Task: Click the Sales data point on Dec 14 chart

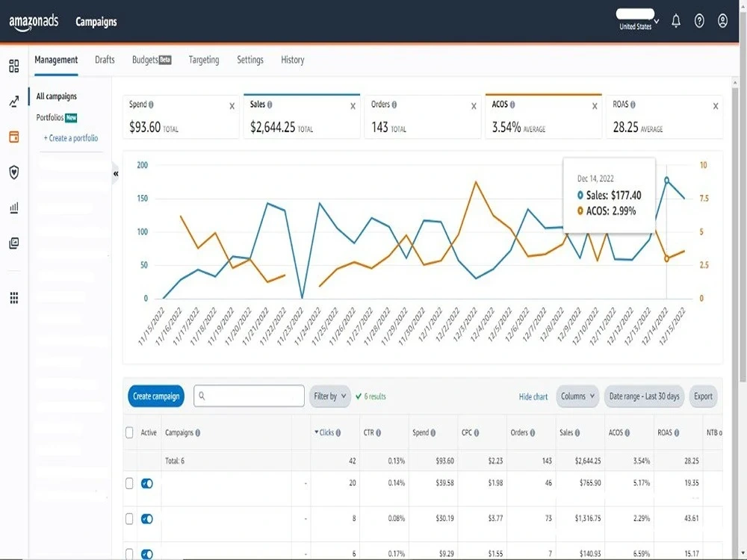Action: click(x=666, y=181)
